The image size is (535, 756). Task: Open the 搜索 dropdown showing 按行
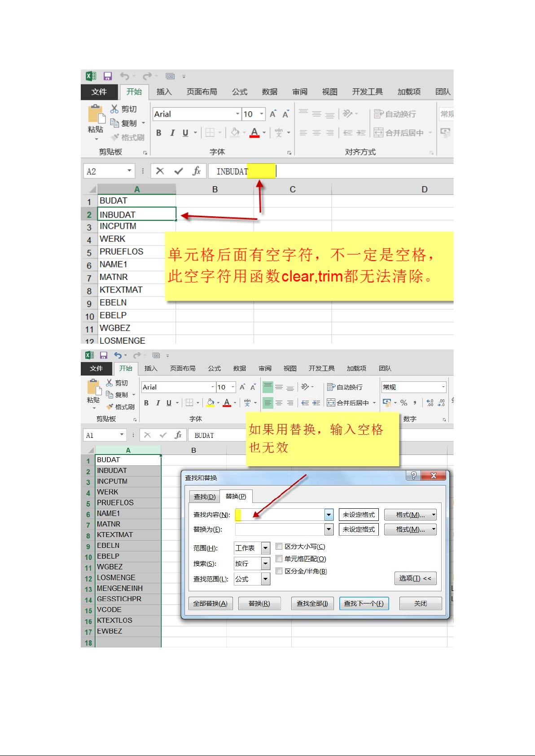266,564
